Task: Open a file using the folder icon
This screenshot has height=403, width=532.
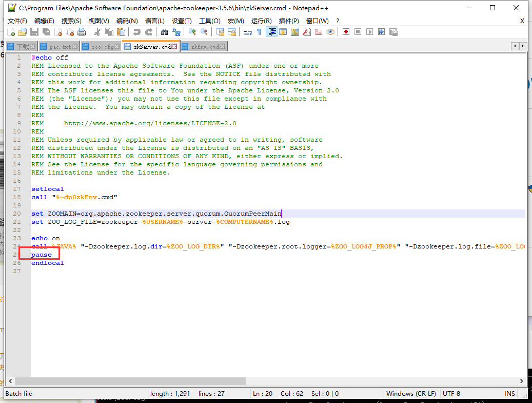Action: [23, 32]
